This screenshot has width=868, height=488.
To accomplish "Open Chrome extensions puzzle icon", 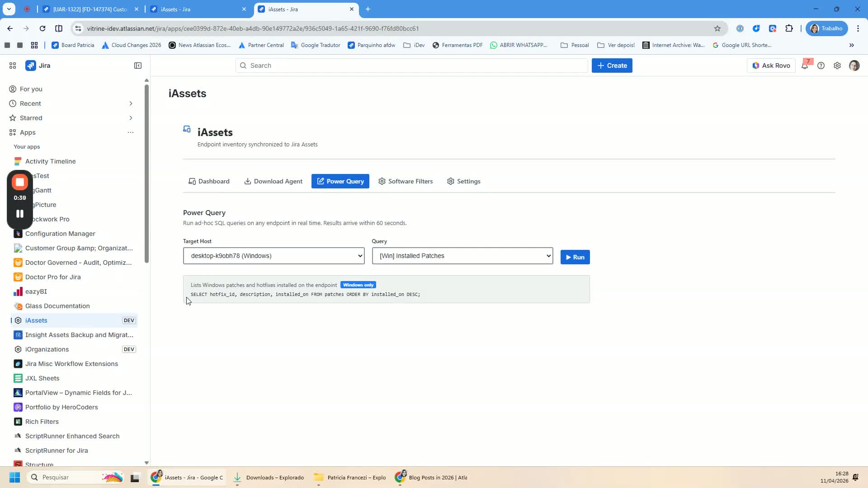I will pyautogui.click(x=789, y=28).
